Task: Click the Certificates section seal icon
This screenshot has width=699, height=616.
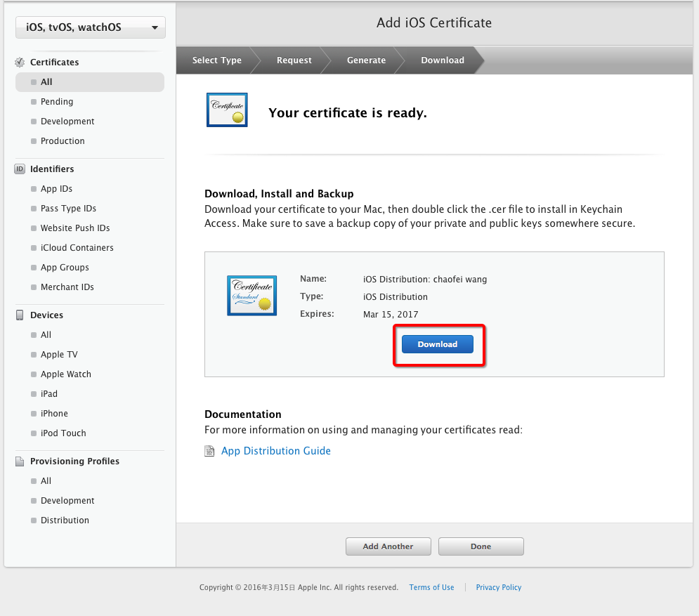Action: tap(19, 62)
